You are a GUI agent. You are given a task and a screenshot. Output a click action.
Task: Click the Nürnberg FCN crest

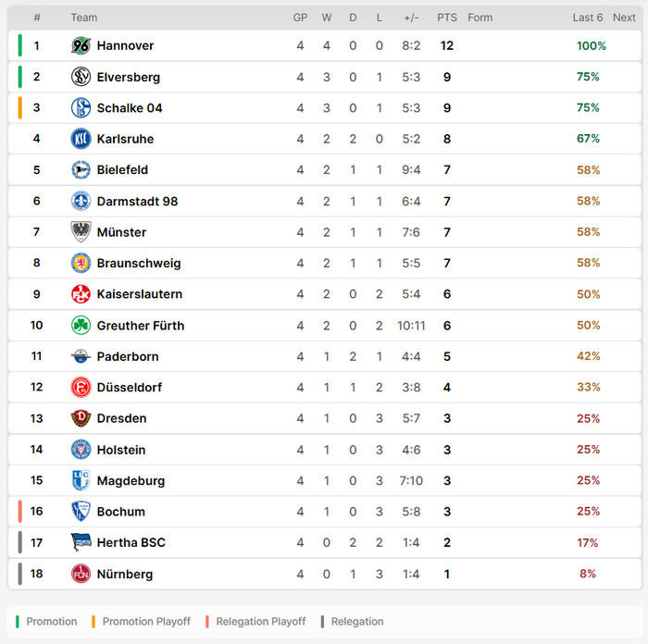pos(81,574)
